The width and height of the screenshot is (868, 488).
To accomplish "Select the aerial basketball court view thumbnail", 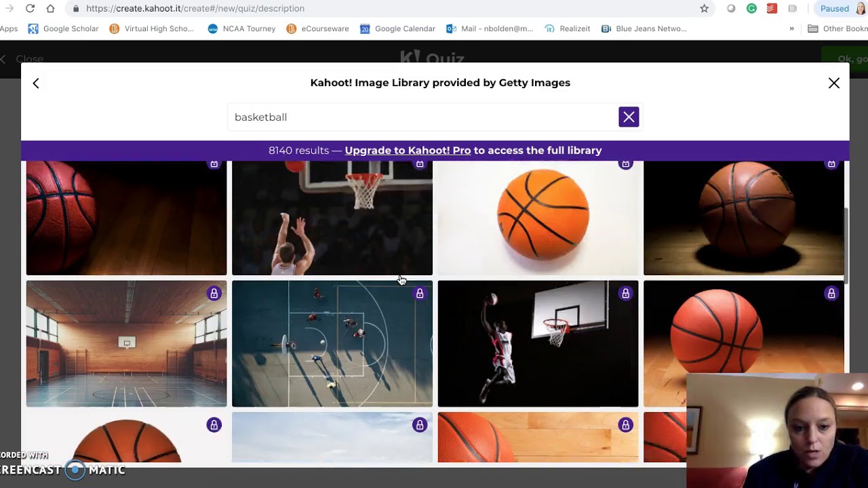I will (332, 344).
